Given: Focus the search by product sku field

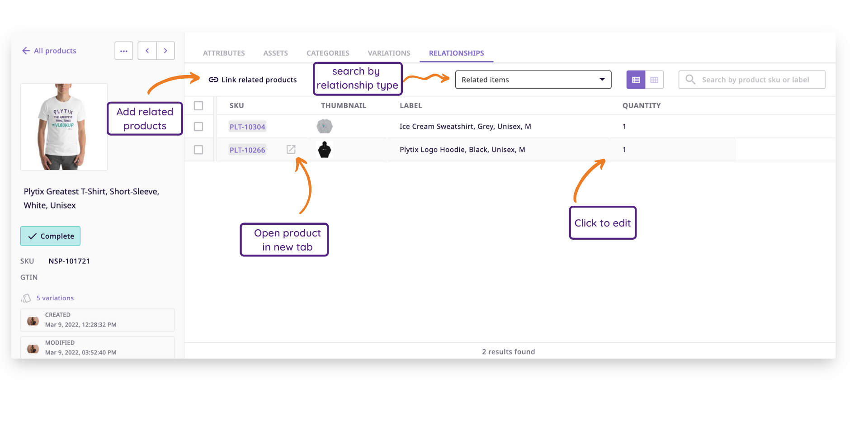Looking at the screenshot, I should 752,80.
